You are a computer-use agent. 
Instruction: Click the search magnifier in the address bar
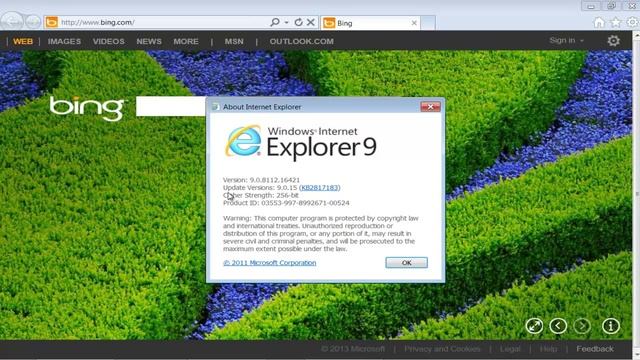pyautogui.click(x=275, y=22)
